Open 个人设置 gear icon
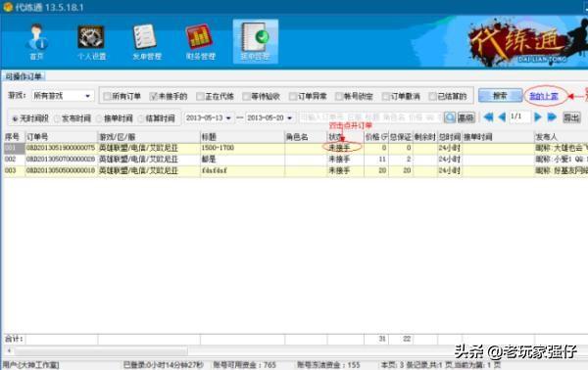This screenshot has height=370, width=588. (91, 41)
